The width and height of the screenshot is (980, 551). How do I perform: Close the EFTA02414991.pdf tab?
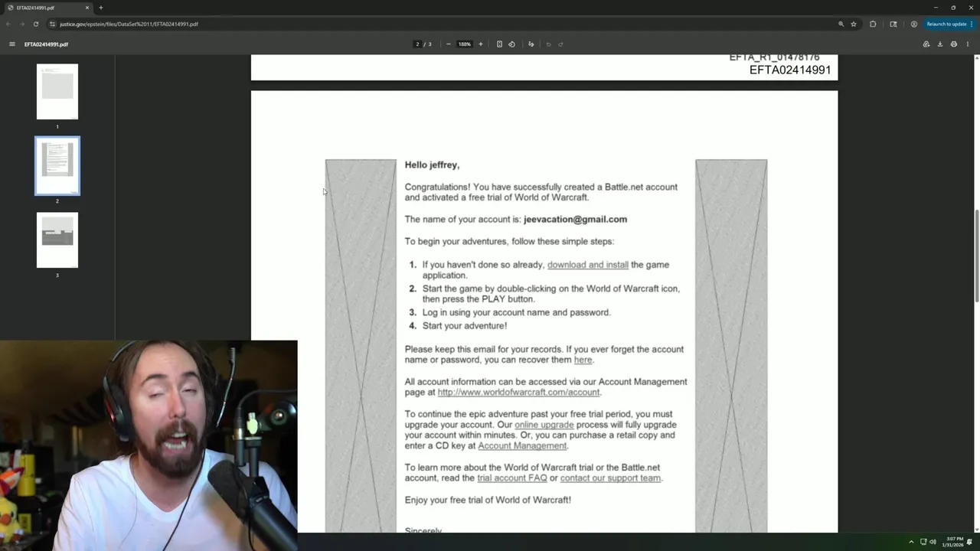[87, 8]
